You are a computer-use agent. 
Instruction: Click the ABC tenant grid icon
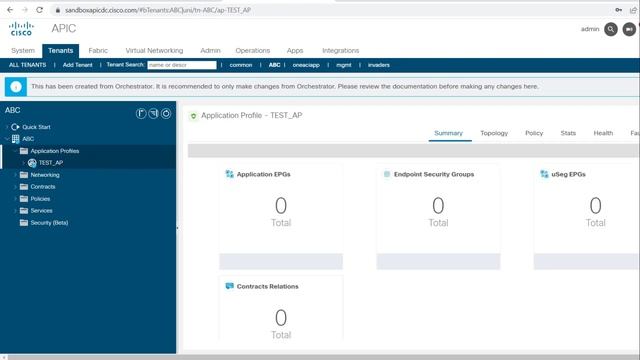(x=16, y=139)
